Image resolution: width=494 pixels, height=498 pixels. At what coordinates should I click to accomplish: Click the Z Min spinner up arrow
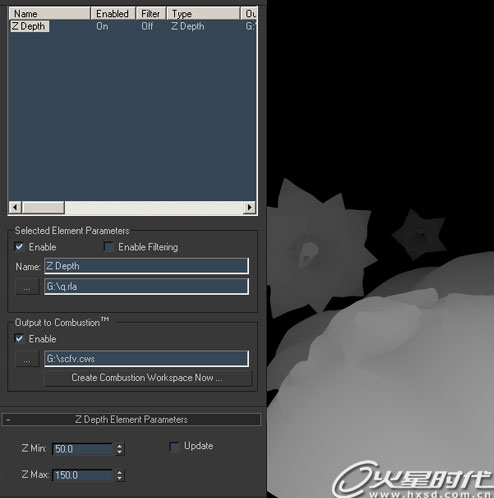pos(120,446)
